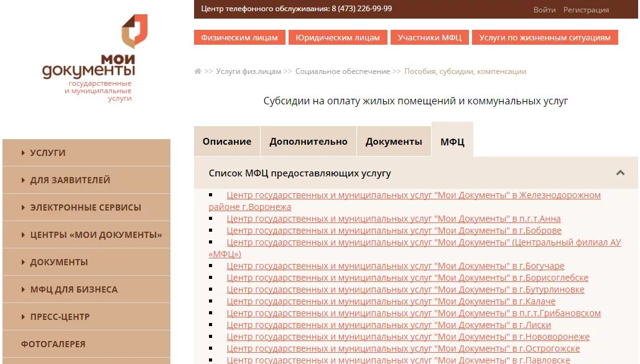Open the МФЦ in Железнодорожном районе link
The width and height of the screenshot is (640, 364).
point(414,195)
